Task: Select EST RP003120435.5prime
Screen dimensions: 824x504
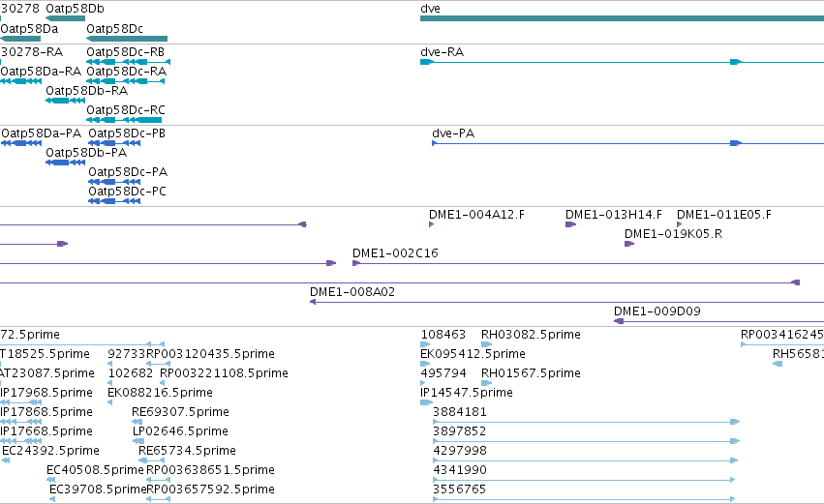Action: point(210,354)
